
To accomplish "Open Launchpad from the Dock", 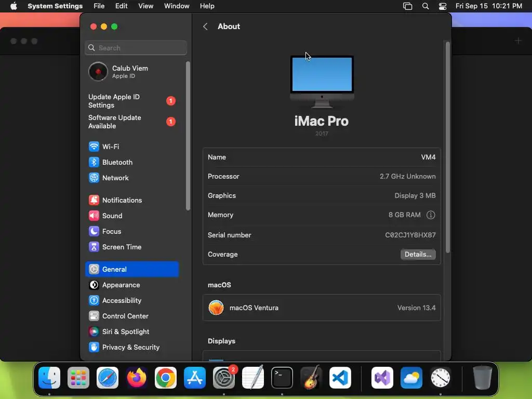I will click(x=78, y=378).
